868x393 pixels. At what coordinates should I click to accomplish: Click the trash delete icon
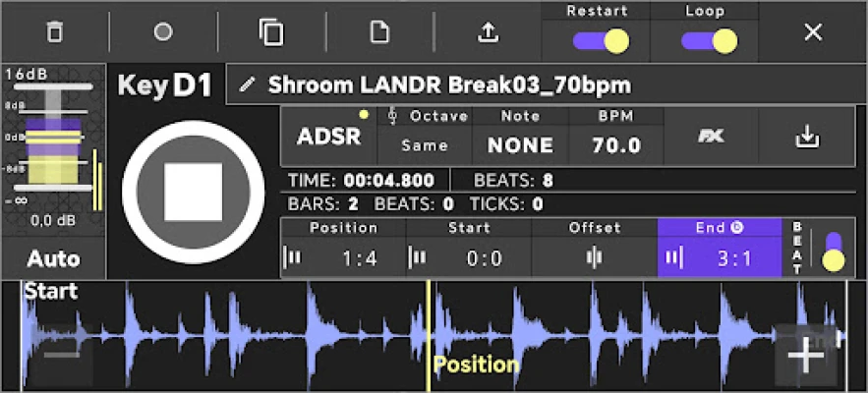[x=54, y=32]
